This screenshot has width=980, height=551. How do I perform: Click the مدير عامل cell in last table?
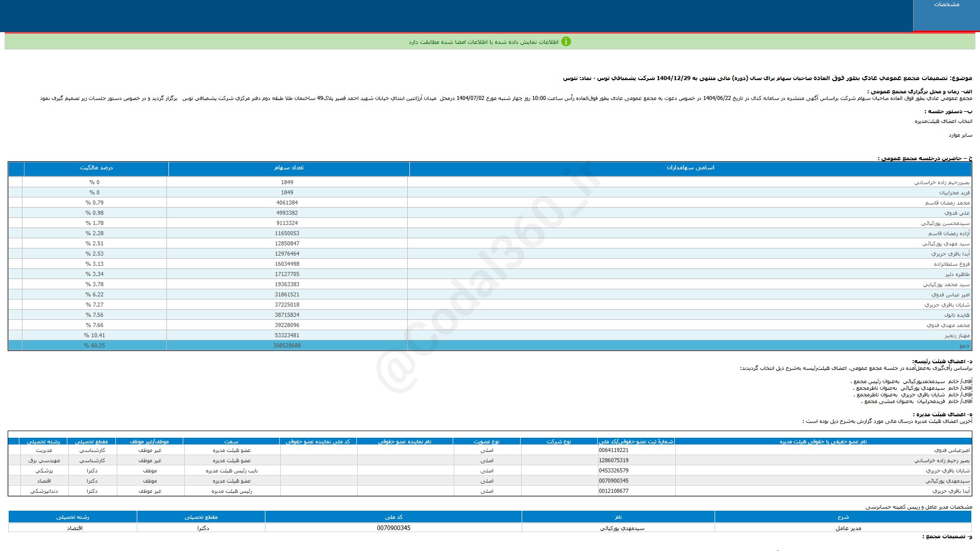[x=848, y=529]
